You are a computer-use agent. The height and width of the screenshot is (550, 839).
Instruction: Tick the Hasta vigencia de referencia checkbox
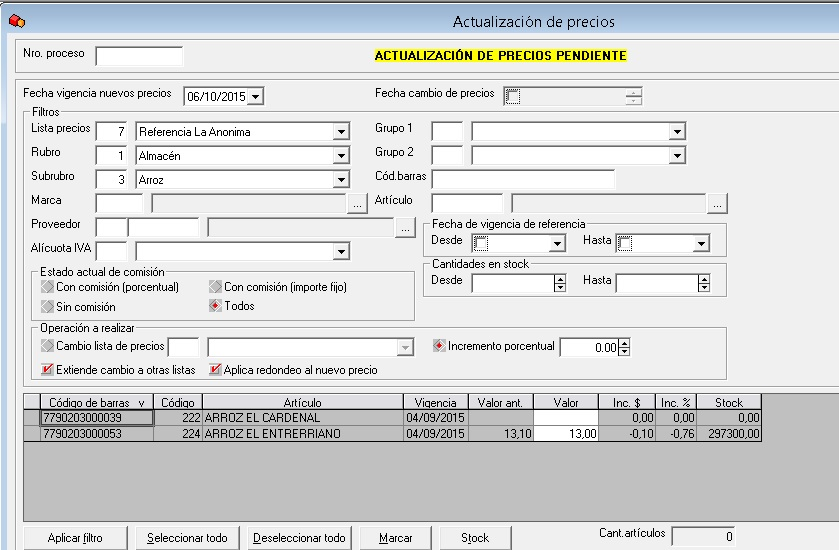click(x=624, y=243)
